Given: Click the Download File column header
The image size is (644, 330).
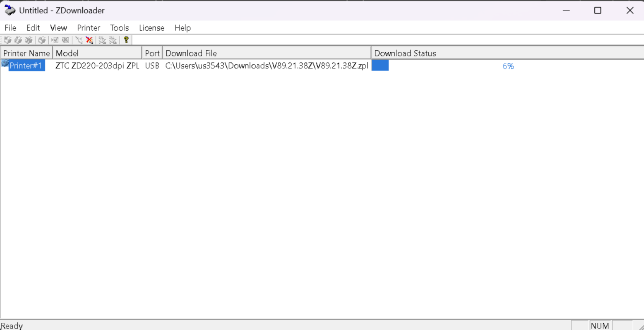Looking at the screenshot, I should click(267, 53).
